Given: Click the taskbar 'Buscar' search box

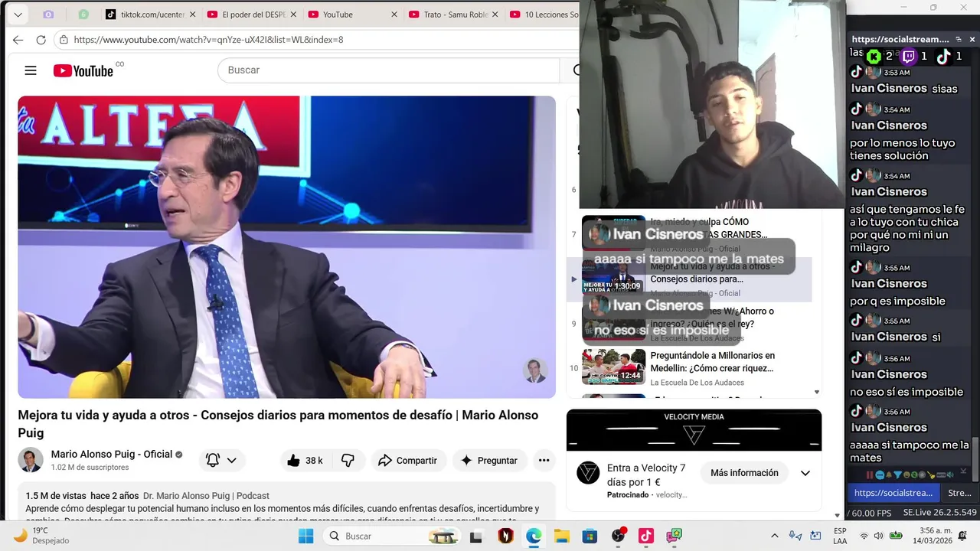Looking at the screenshot, I should point(392,536).
